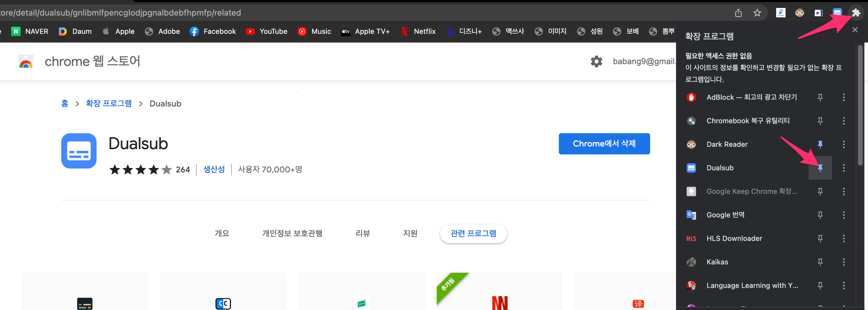868x310 pixels.
Task: Open more options for Dualsub
Action: pyautogui.click(x=844, y=168)
